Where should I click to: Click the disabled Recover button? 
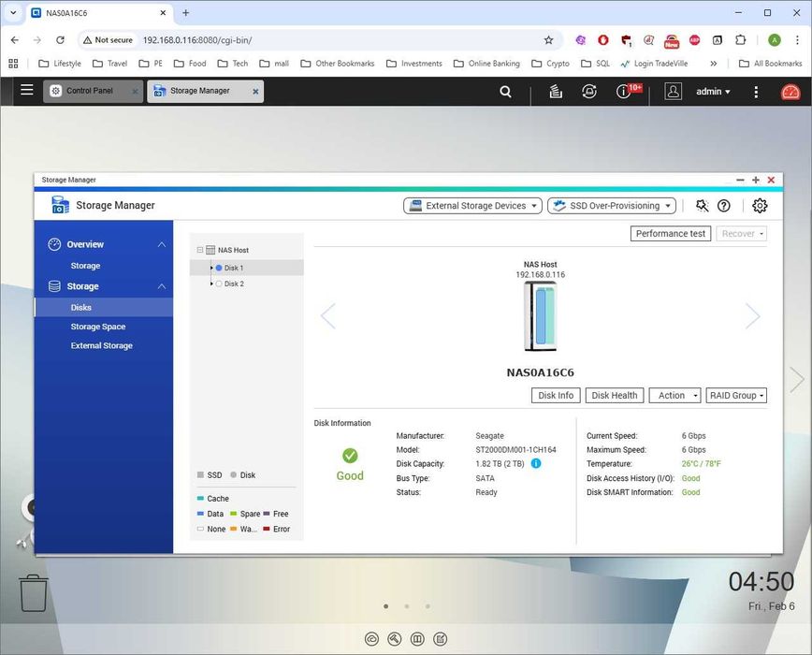tap(742, 234)
